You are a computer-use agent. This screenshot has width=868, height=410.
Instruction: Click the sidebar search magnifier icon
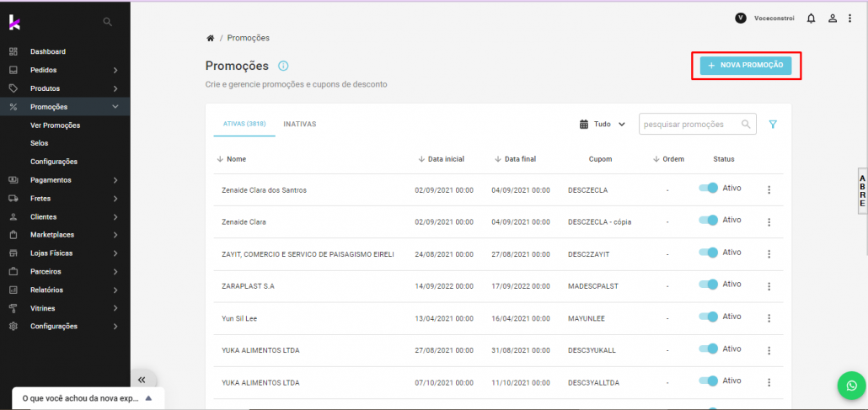tap(107, 21)
